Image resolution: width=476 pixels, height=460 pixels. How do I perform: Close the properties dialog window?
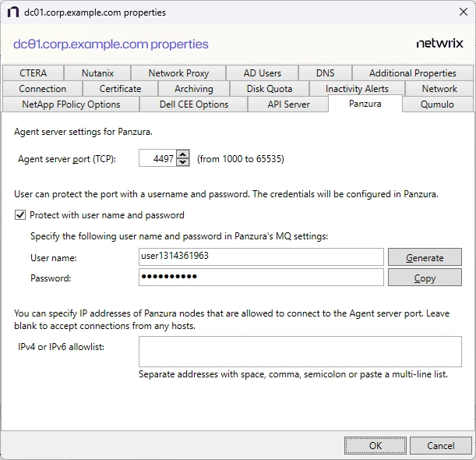click(x=457, y=12)
